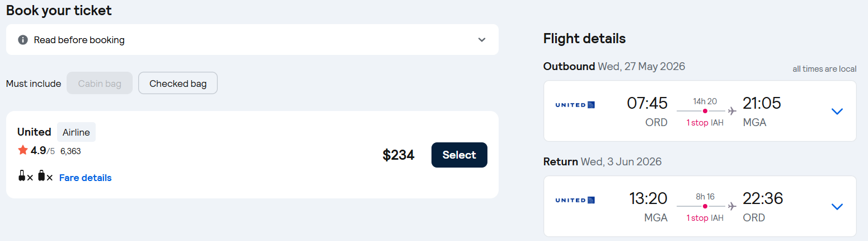Click the United logo on the outbound flight
The image size is (868, 241).
point(575,105)
